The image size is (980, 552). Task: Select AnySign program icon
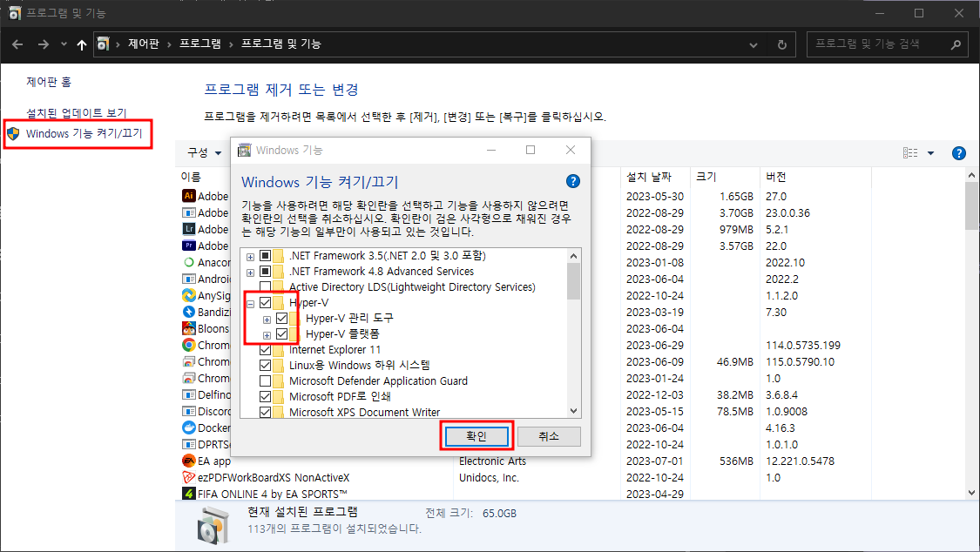[189, 295]
